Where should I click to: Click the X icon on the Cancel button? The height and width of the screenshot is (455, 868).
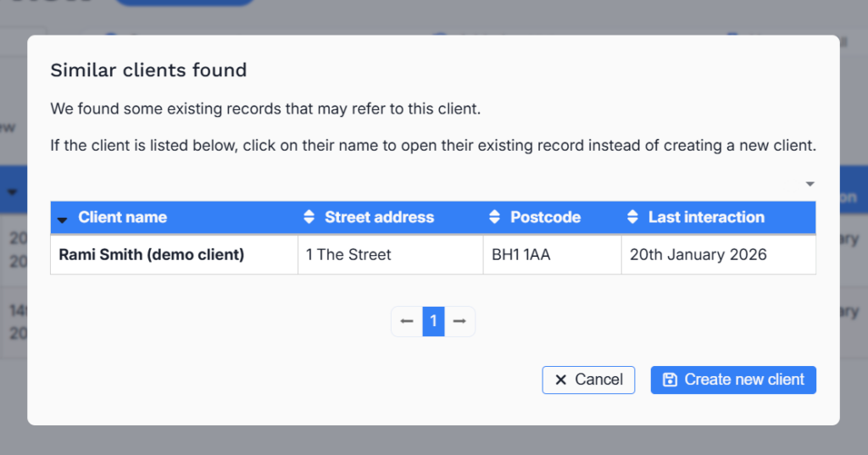click(560, 380)
